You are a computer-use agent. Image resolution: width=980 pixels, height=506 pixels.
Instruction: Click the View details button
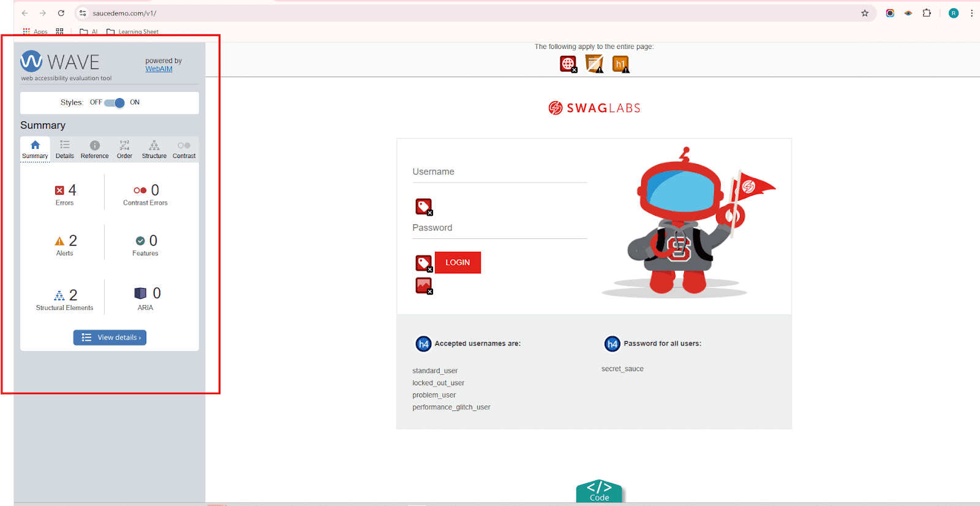[x=110, y=338]
